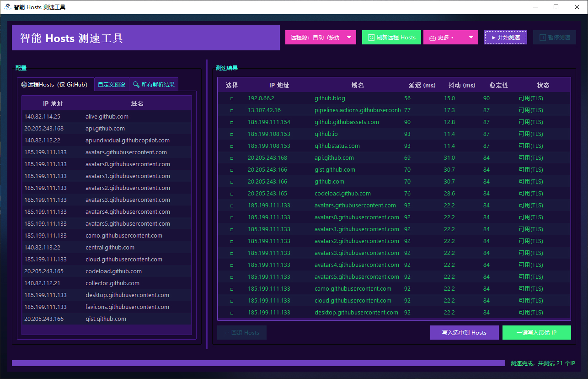Click the status text 测速完成，共测试 21 个IP
The width and height of the screenshot is (588, 379).
pyautogui.click(x=543, y=363)
